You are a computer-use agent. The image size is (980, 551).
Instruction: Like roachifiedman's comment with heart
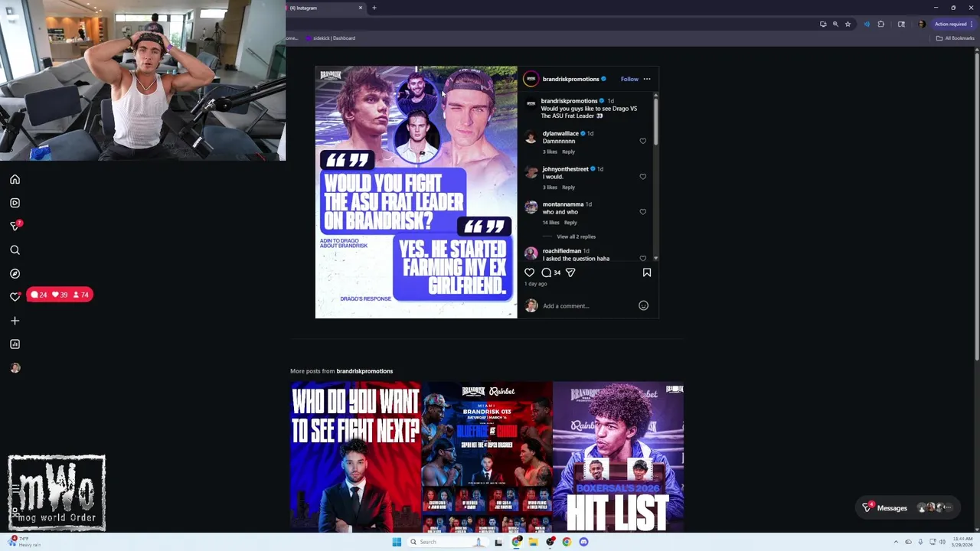point(642,258)
